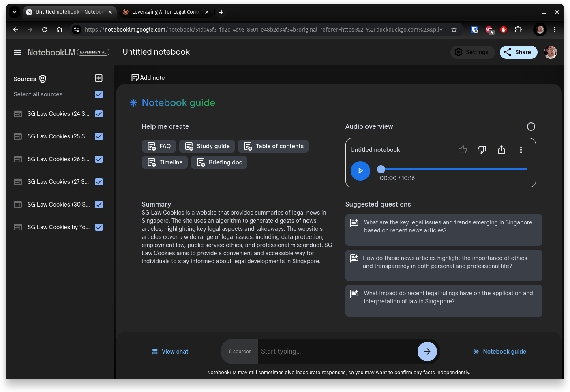Click the source icon for SG Law Cookies (26 S...

[18, 159]
